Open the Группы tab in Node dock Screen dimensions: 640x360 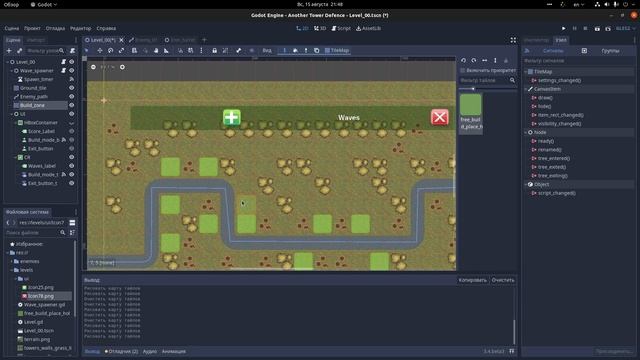(610, 51)
